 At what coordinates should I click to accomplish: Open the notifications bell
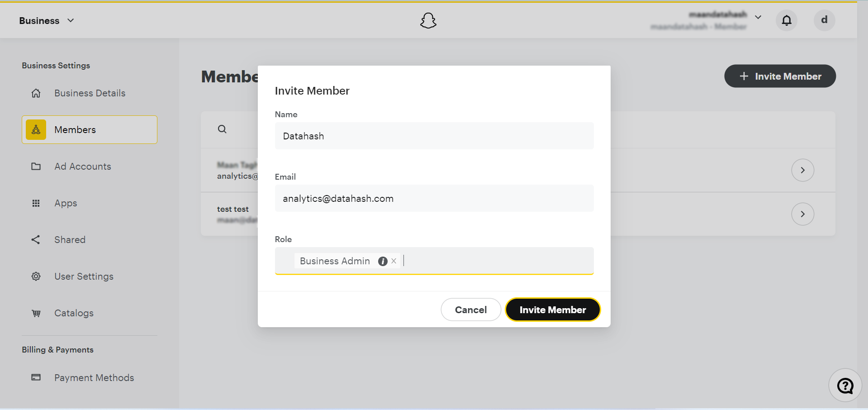[x=787, y=20]
